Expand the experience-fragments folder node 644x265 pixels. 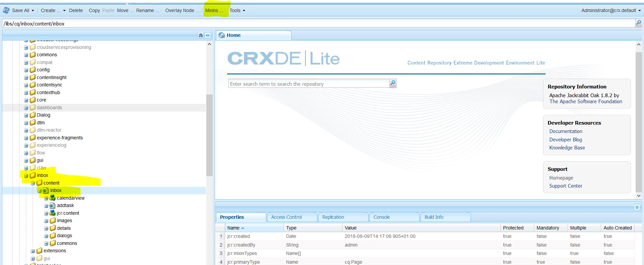point(26,138)
